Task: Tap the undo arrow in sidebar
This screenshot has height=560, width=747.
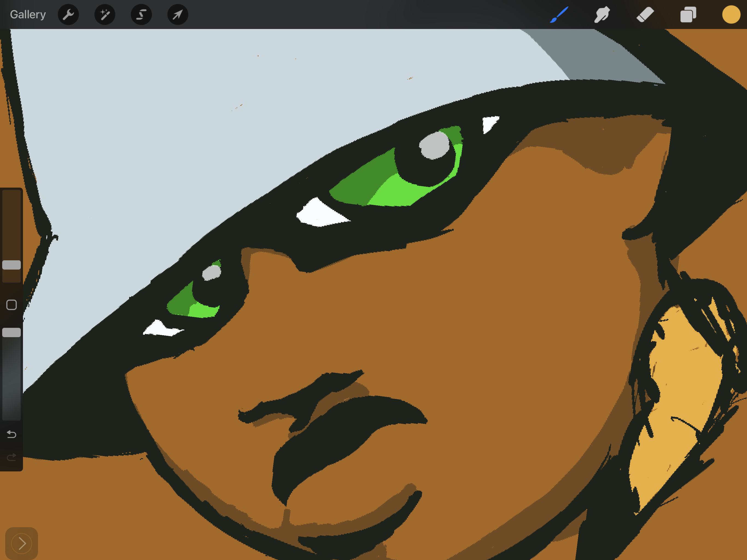Action: (x=11, y=434)
